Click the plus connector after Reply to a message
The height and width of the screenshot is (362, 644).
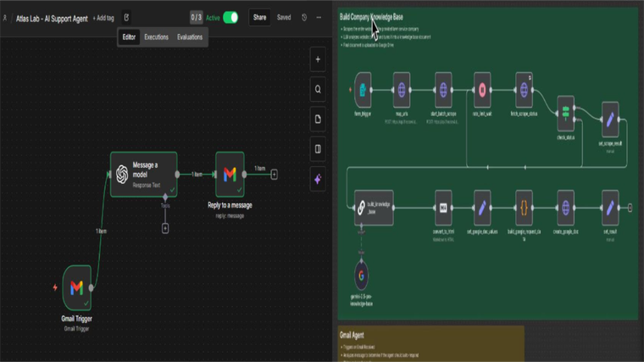click(x=274, y=175)
